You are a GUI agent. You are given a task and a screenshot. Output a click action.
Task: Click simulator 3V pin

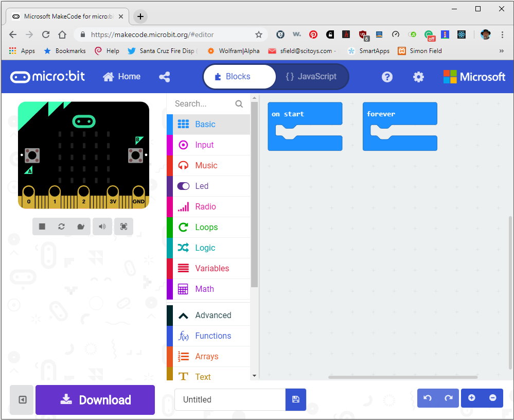tap(113, 197)
